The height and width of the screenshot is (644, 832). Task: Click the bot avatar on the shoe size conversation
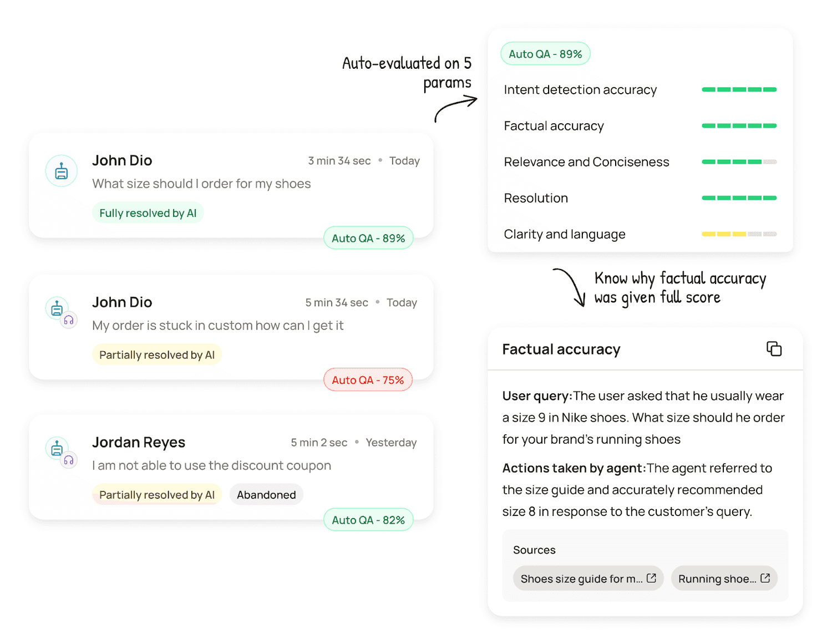coord(61,171)
